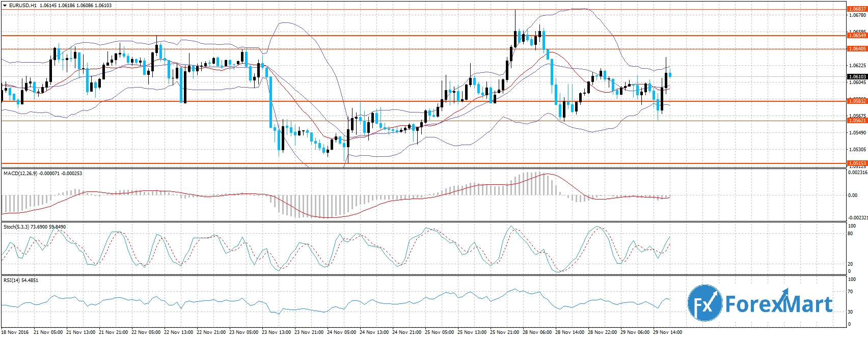
Task: Click the 24 Nov 05:00 time axis label
Action: [342, 332]
